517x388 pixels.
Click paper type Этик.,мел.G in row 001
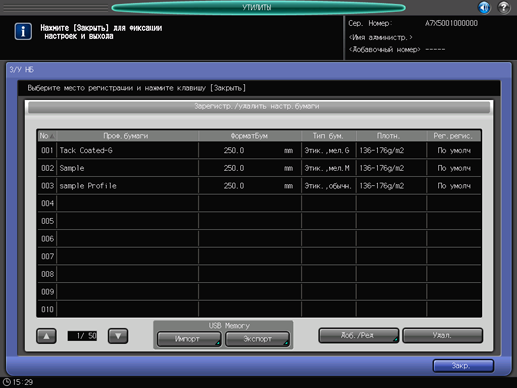327,151
